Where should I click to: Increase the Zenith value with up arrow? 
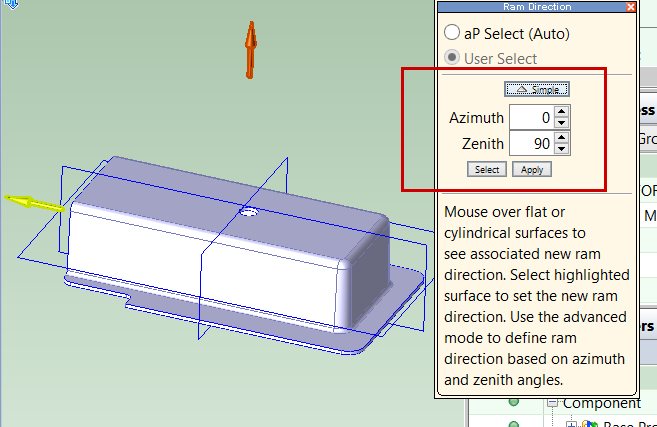coord(562,138)
